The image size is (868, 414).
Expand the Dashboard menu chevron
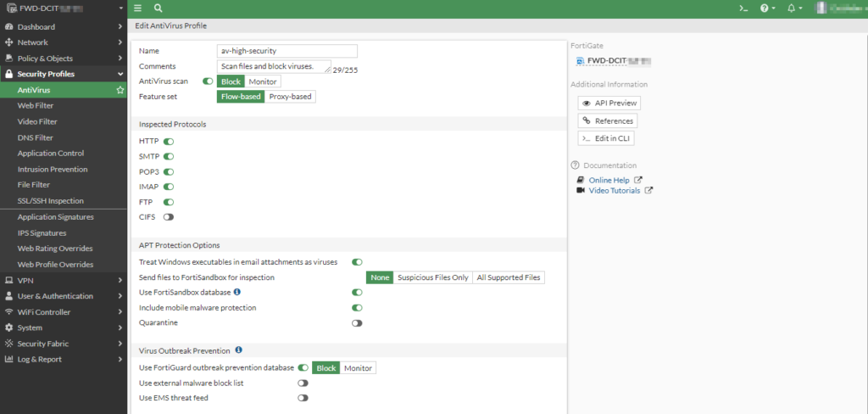pos(120,26)
